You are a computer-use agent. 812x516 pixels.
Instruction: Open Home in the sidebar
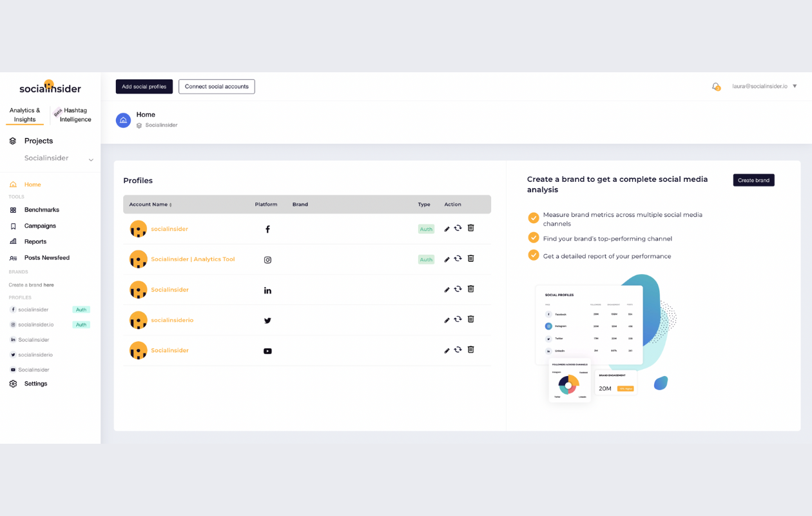click(32, 184)
